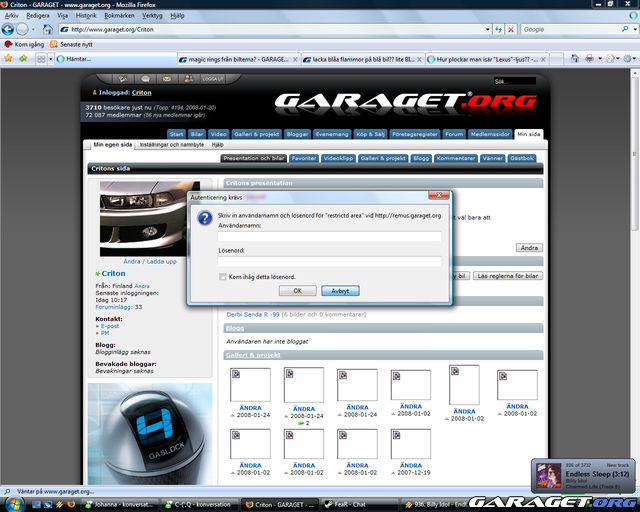This screenshot has height=512, width=640.
Task: Open the search engine dropdown arrow
Action: (635, 29)
